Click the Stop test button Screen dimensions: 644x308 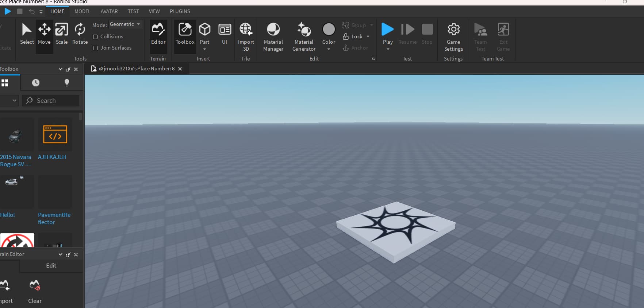427,34
